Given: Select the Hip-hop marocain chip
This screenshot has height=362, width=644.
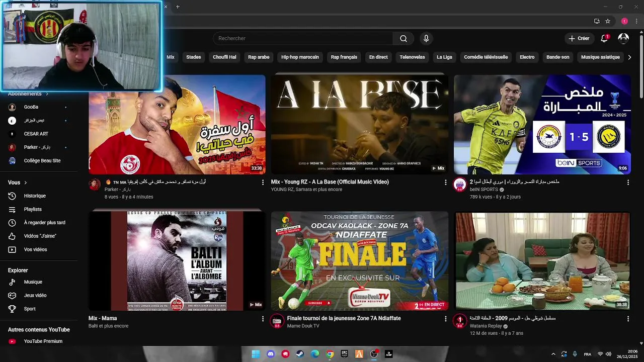Looking at the screenshot, I should pos(300,57).
